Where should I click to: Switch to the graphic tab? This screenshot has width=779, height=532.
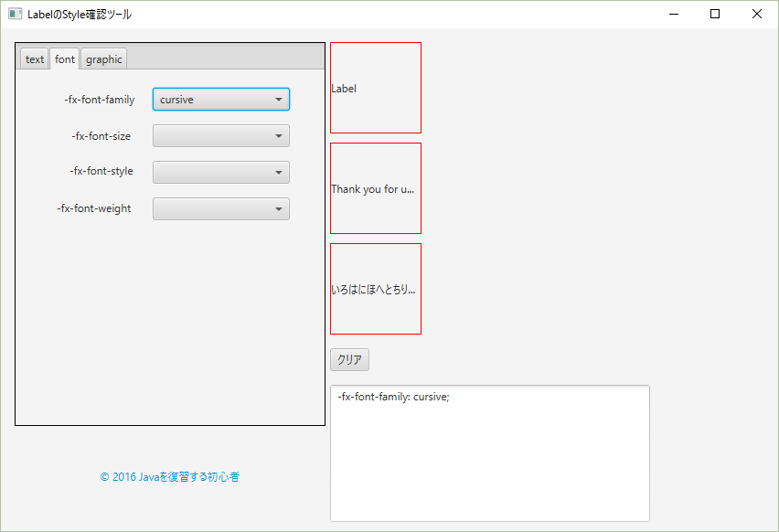click(103, 59)
